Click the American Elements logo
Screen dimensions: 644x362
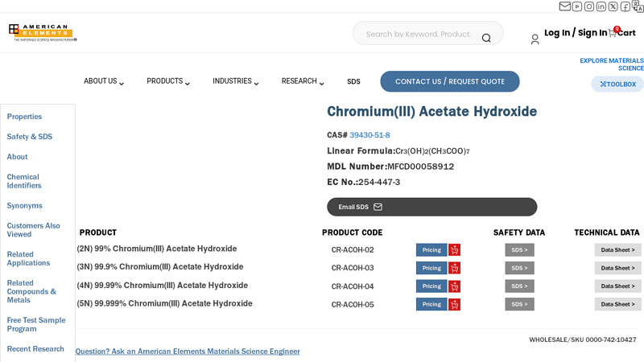coord(43,32)
